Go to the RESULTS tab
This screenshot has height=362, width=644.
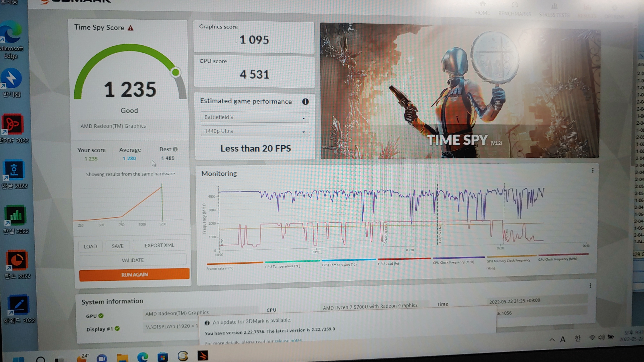[587, 12]
